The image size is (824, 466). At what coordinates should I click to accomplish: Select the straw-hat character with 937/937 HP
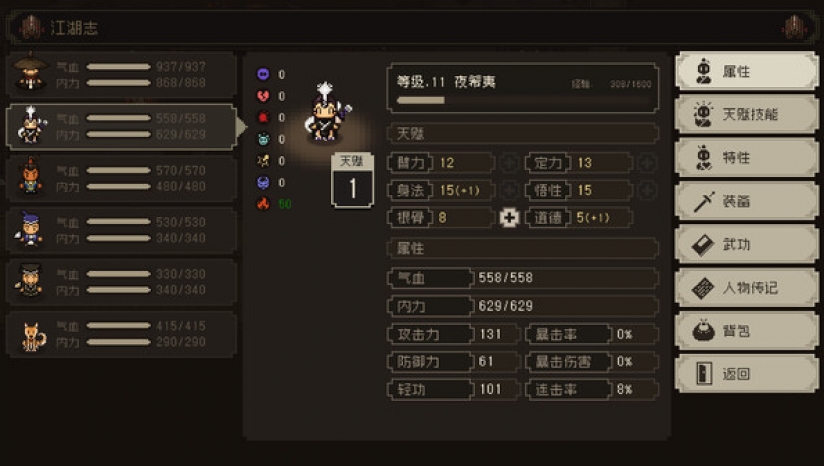tap(121, 75)
